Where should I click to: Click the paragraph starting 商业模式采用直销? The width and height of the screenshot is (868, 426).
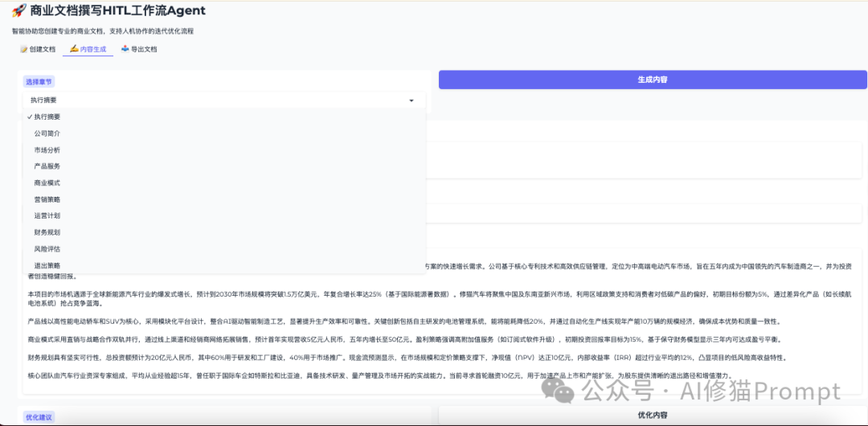(406, 339)
